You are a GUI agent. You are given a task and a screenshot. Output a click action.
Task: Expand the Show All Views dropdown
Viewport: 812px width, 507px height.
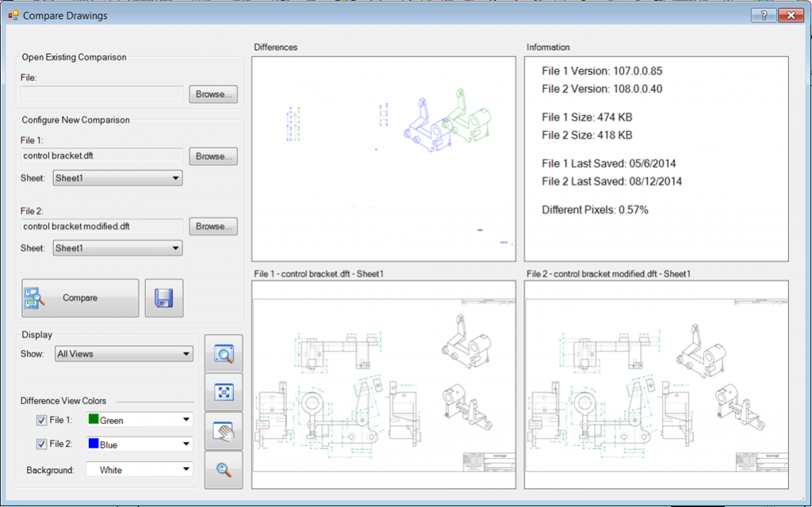pos(124,354)
